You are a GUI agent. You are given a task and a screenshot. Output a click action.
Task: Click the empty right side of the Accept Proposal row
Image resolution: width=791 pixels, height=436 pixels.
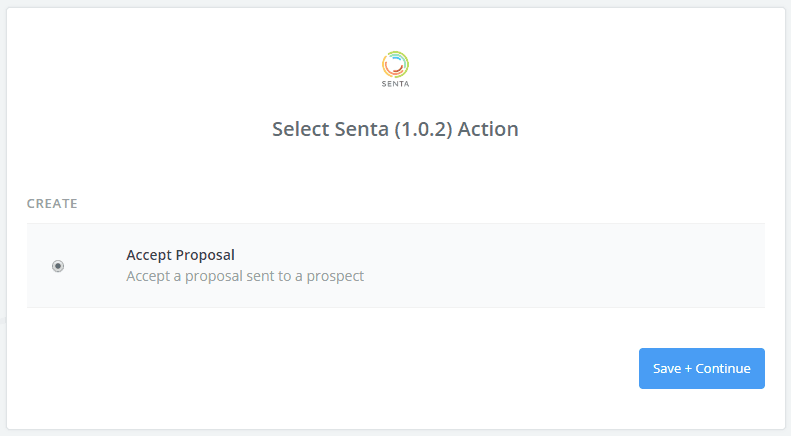(x=600, y=265)
